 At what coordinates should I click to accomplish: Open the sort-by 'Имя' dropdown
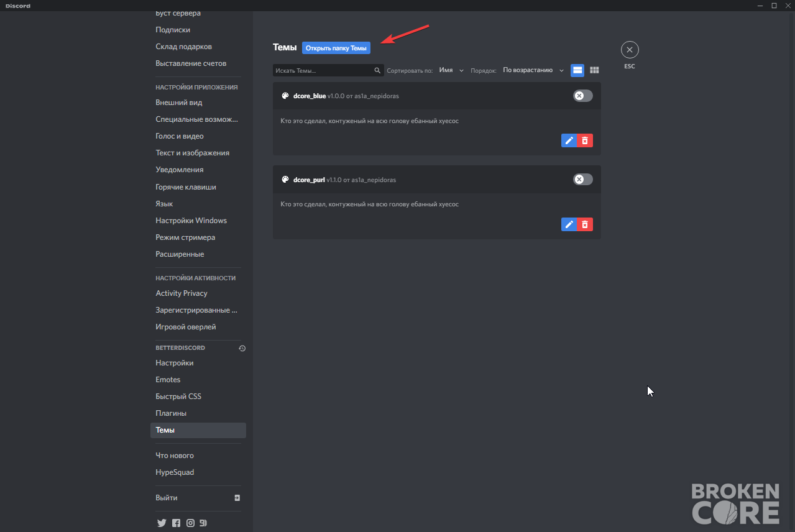click(451, 70)
